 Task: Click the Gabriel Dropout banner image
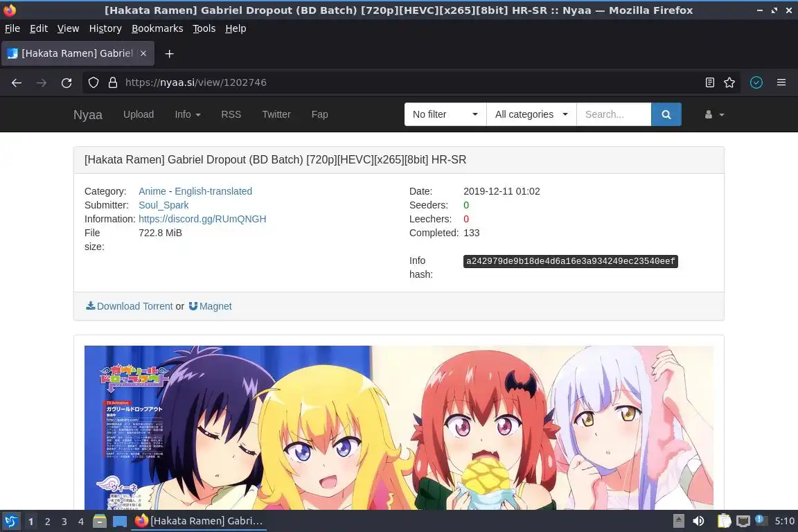click(x=398, y=427)
